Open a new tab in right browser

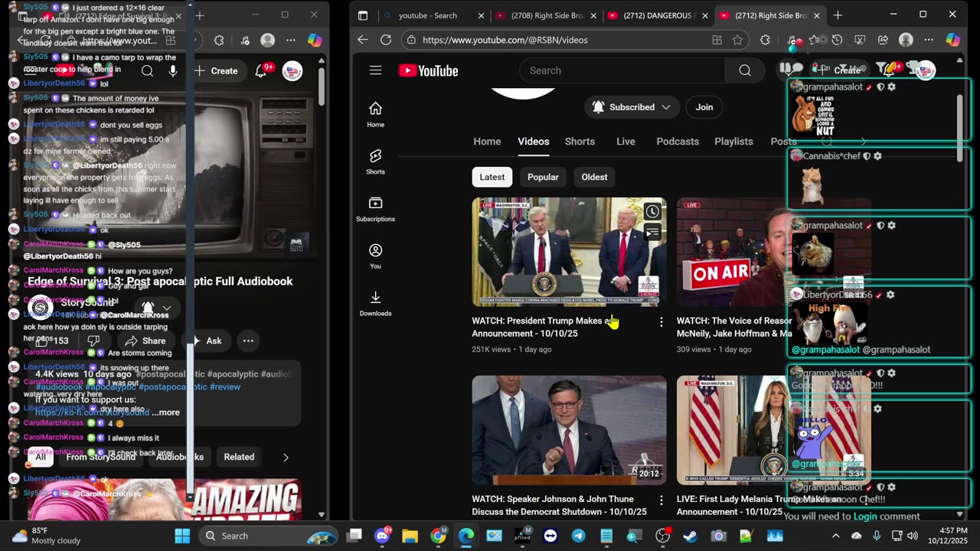(838, 15)
